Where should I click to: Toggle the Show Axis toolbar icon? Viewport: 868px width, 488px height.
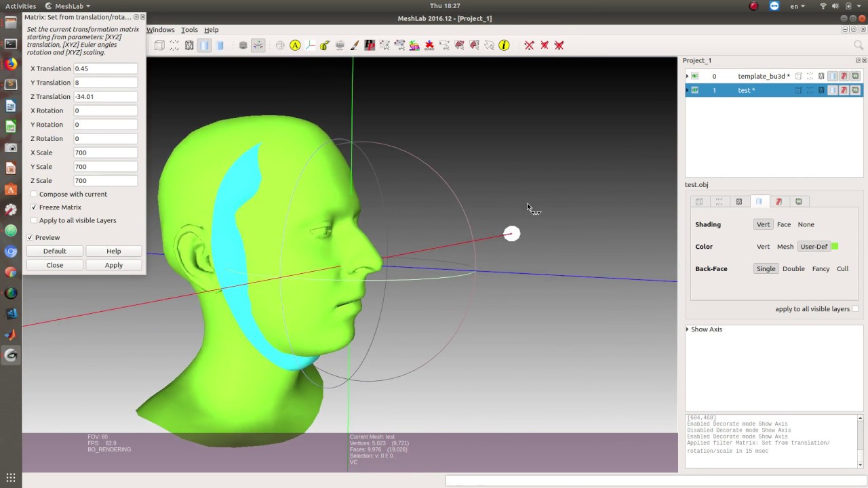pos(258,45)
